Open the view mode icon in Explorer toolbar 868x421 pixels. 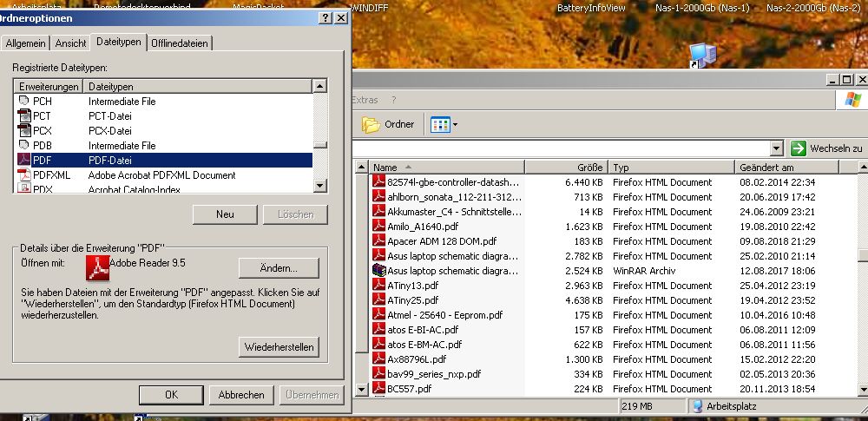click(x=441, y=125)
